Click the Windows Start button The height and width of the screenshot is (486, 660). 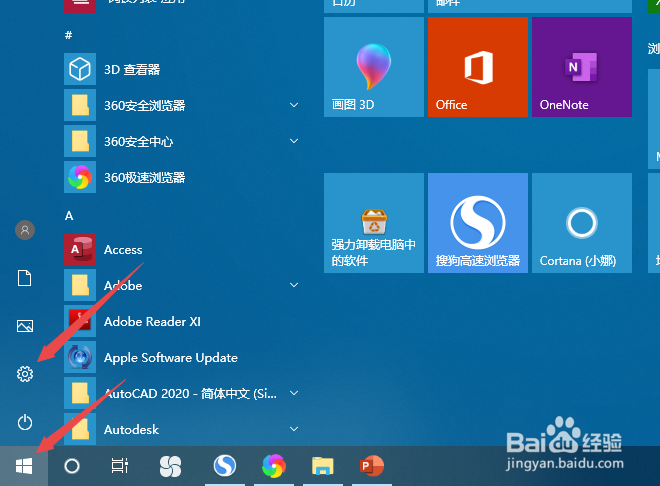24,466
